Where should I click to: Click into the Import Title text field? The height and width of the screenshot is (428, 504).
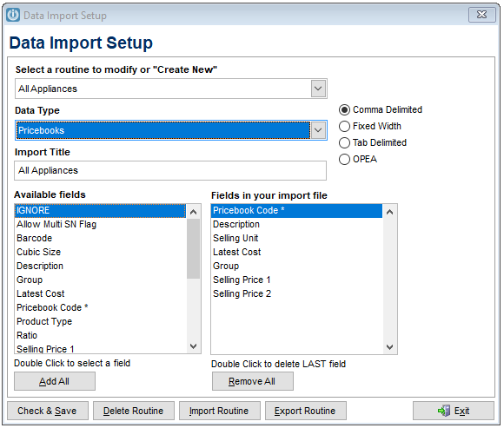pos(170,170)
